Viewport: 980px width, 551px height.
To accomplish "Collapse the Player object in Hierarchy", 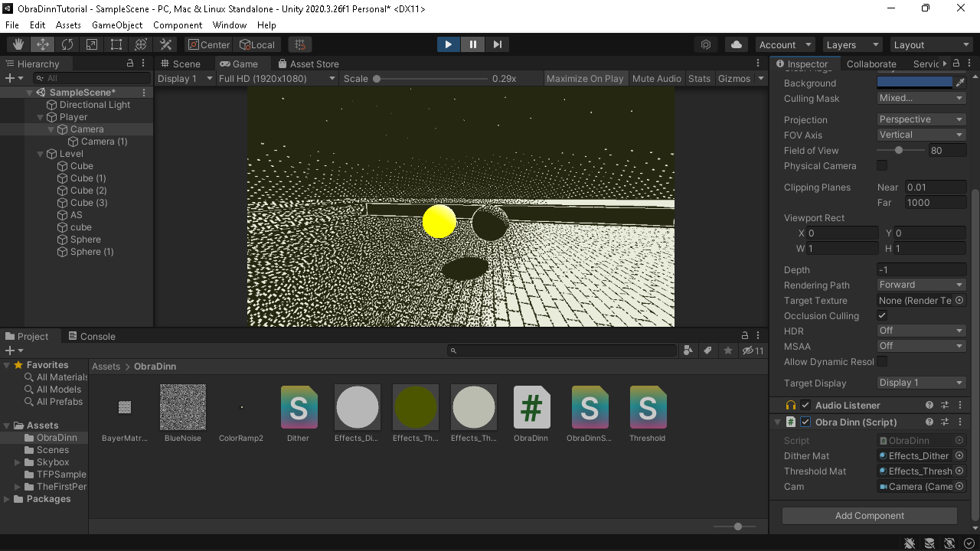I will [41, 117].
